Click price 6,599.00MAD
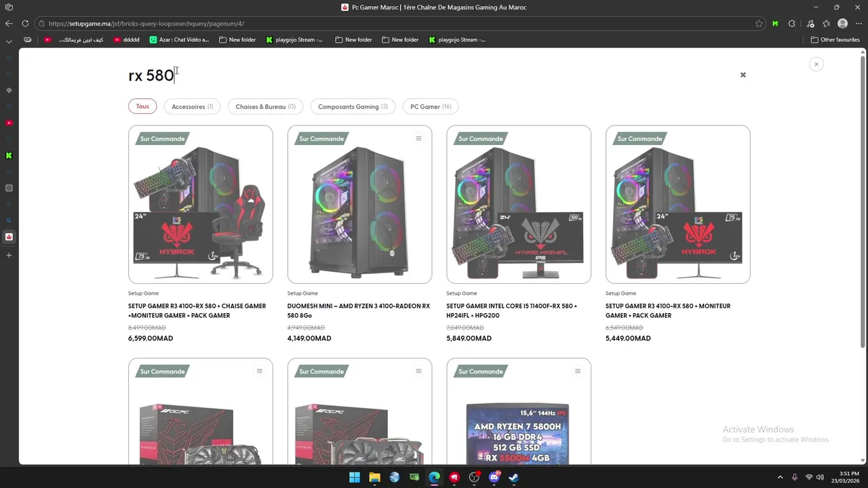 click(x=151, y=338)
